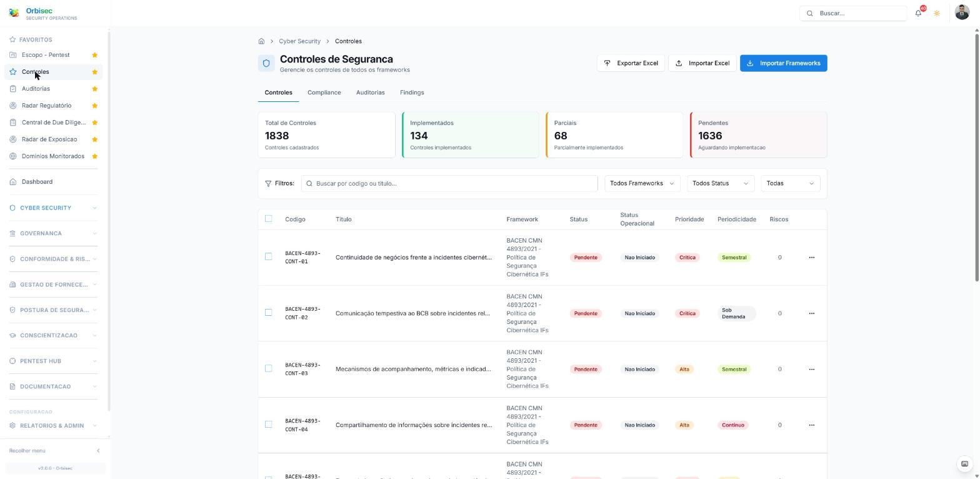Click Recolher menu link
The image size is (980, 479).
tap(27, 451)
